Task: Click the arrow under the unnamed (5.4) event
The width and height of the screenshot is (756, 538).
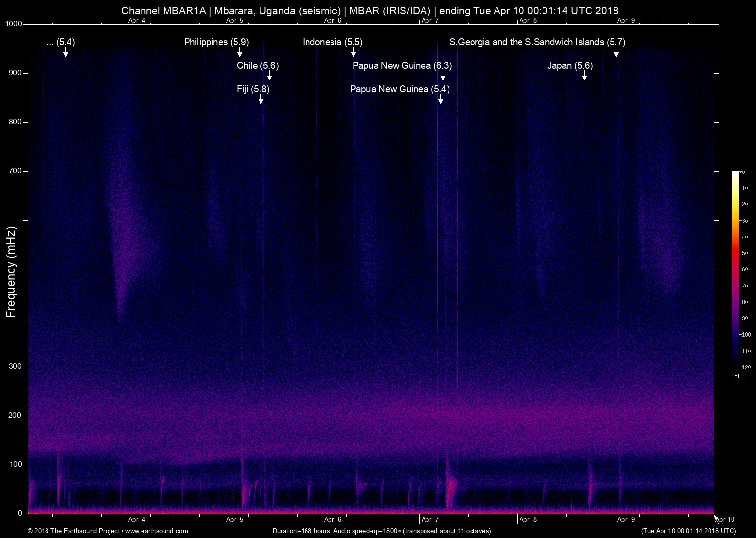Action: point(66,53)
